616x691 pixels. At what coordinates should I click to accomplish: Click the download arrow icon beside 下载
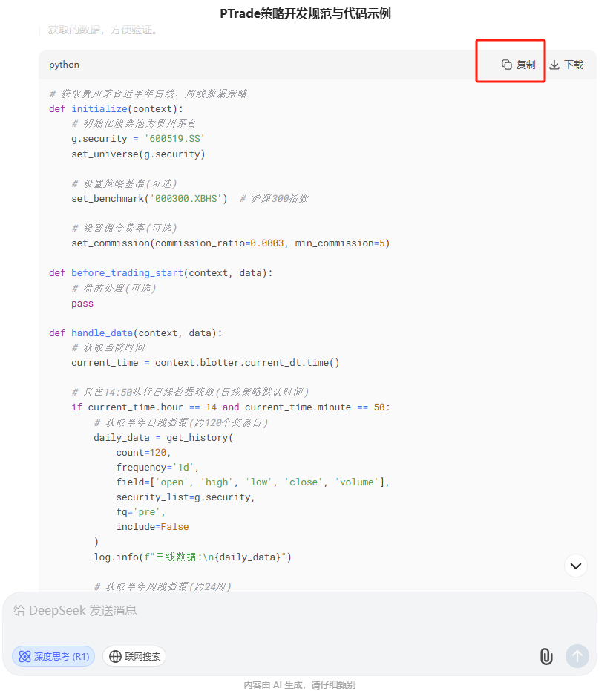coord(554,65)
